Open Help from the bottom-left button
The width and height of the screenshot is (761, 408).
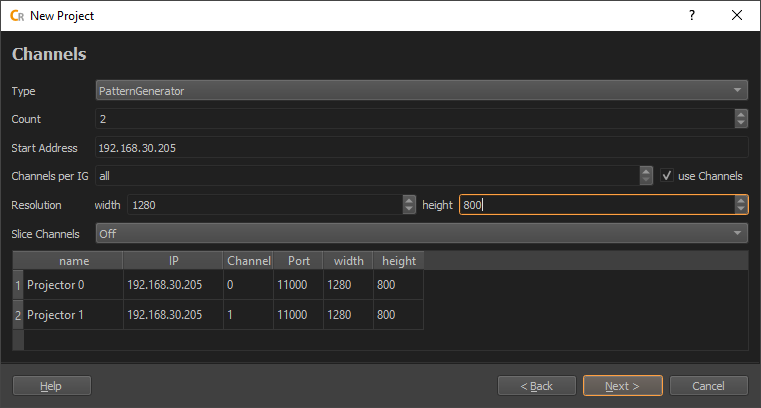point(51,386)
